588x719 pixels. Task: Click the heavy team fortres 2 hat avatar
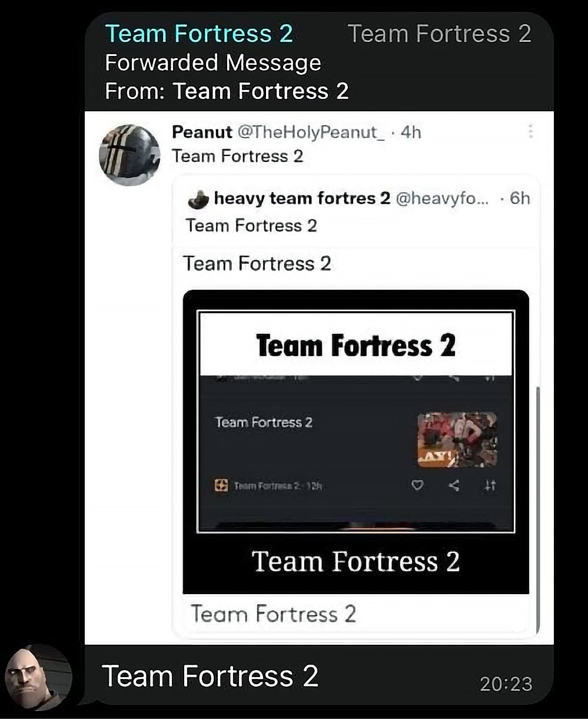(x=198, y=200)
